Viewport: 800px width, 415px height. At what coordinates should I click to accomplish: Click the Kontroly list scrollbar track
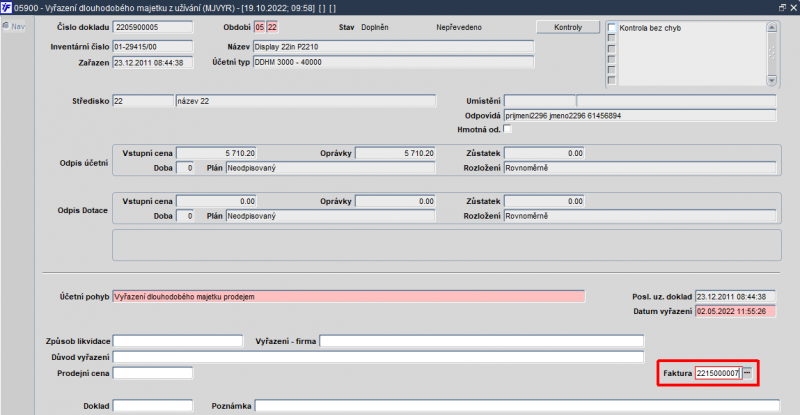click(771, 54)
